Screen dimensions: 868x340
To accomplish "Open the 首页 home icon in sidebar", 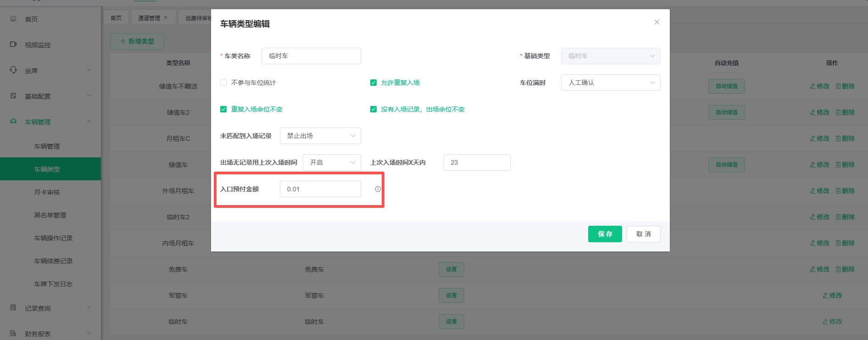I will point(13,19).
